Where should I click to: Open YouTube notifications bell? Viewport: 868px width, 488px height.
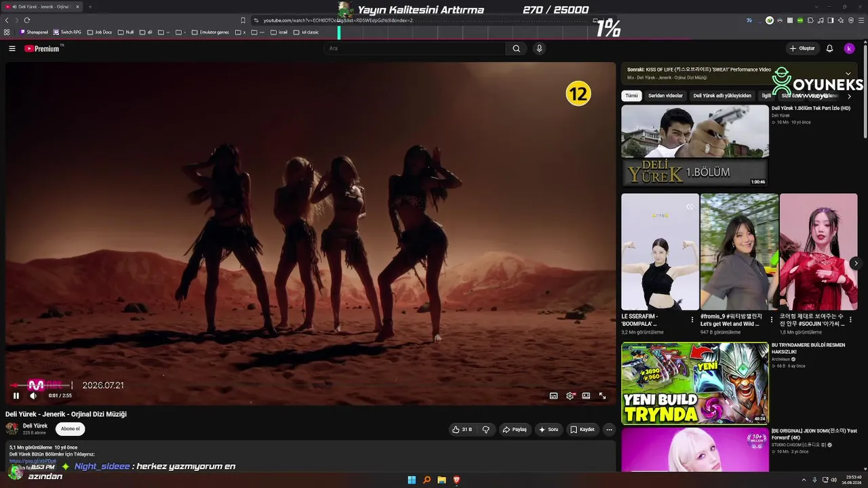click(829, 49)
